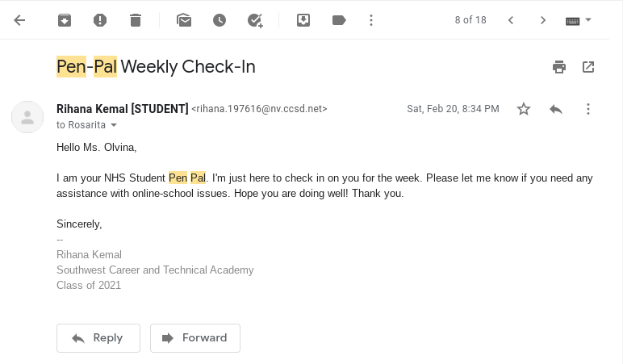This screenshot has height=364, width=623.
Task: Mark the email as unread
Action: pos(184,20)
